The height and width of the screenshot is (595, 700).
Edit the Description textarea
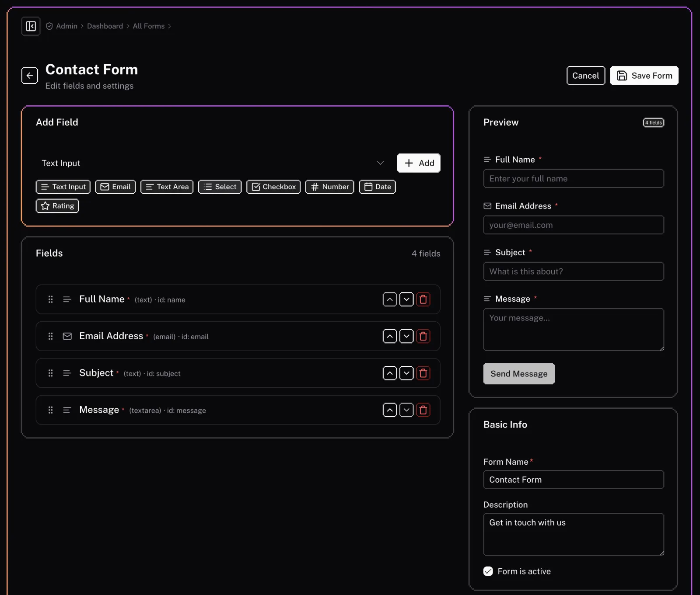pyautogui.click(x=574, y=534)
